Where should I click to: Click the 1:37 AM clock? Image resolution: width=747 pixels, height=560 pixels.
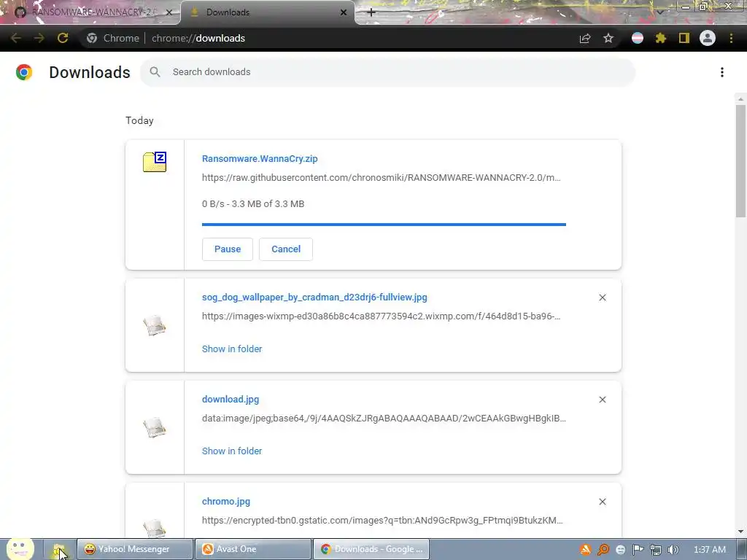709,550
